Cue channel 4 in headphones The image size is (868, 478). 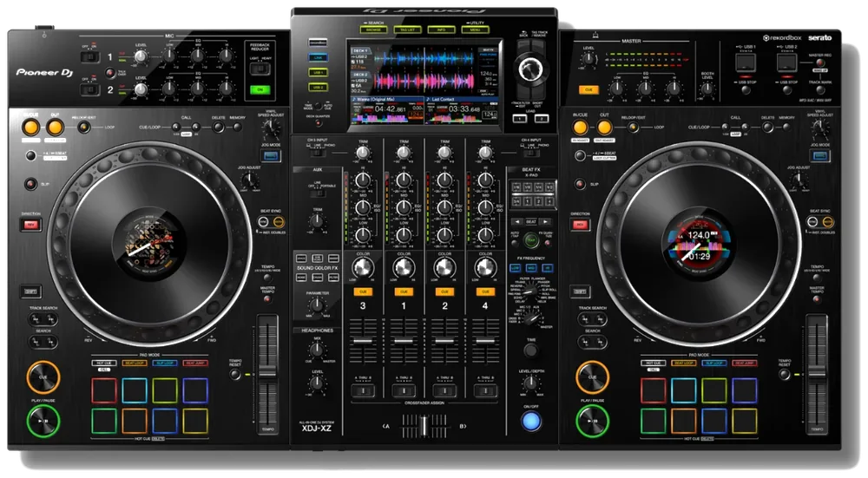tap(485, 291)
